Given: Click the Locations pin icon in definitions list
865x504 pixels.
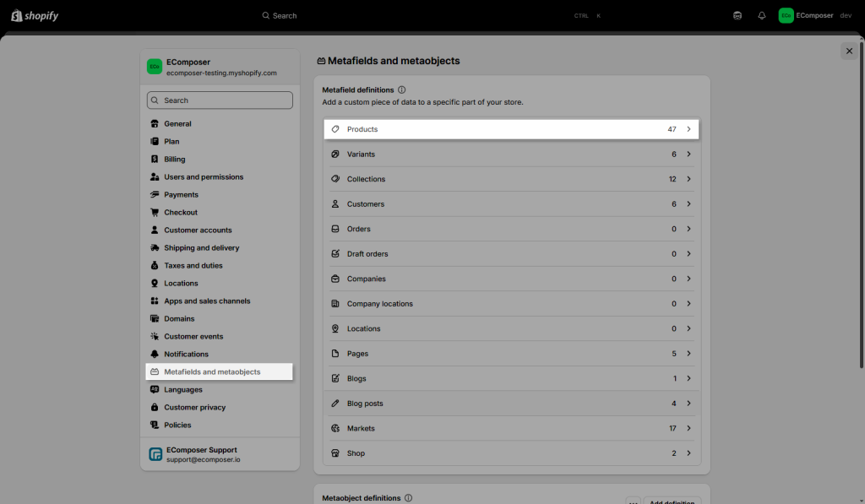Looking at the screenshot, I should [x=335, y=328].
